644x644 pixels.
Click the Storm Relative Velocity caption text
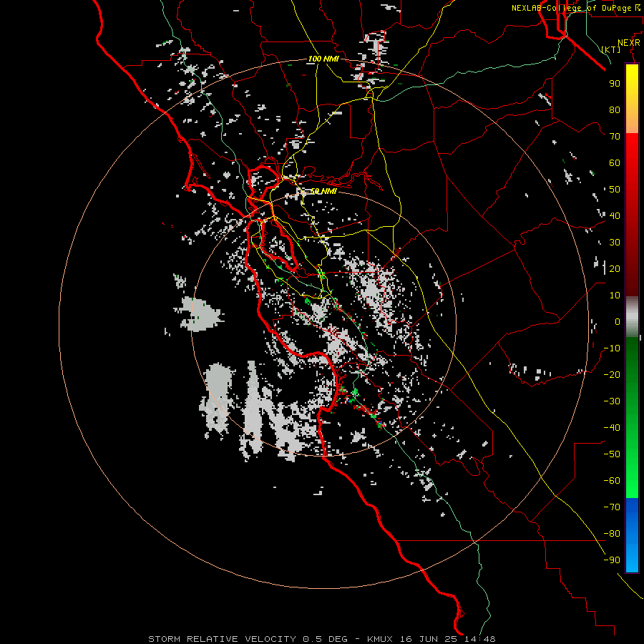[321, 639]
